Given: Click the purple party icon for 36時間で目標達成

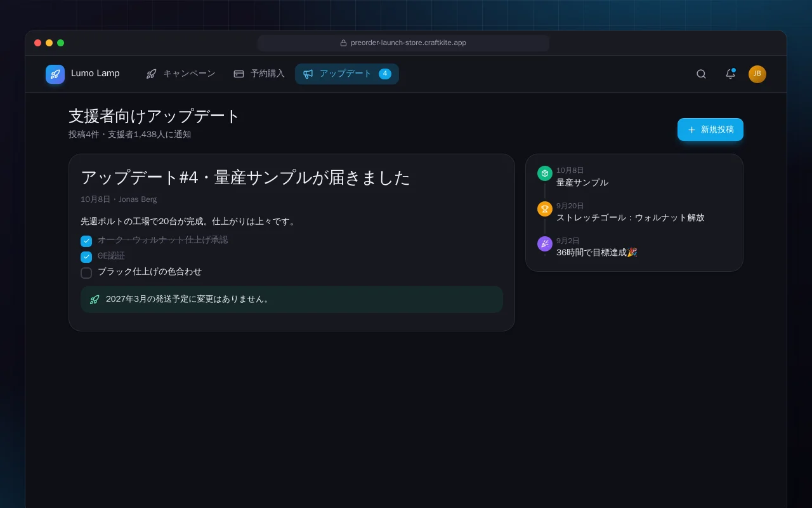Looking at the screenshot, I should click(545, 244).
